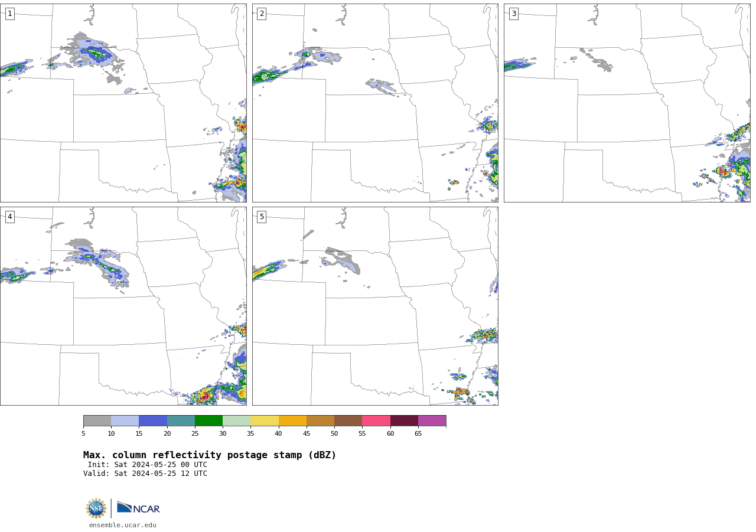The image size is (756, 532).
Task: Click the colorbar tick label 20
Action: (167, 434)
